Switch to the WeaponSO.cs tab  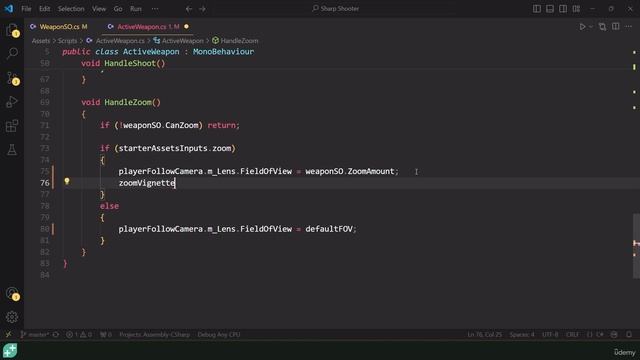pyautogui.click(x=59, y=27)
